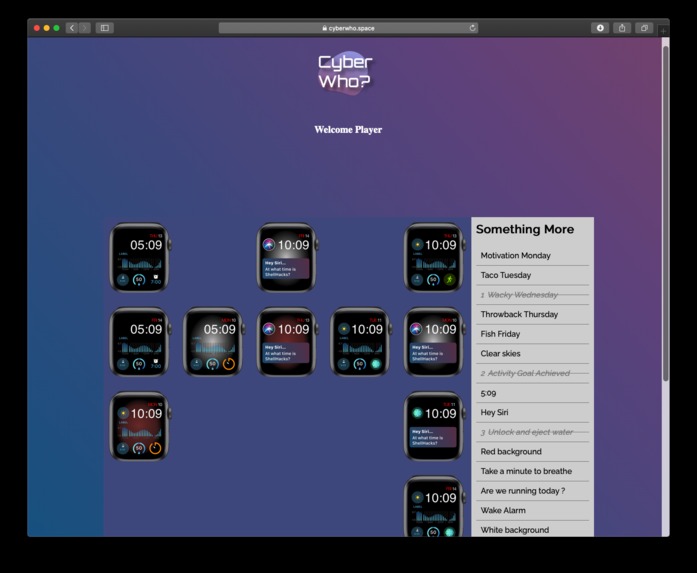Screen dimensions: 697x573
Task: Click the crossed-out Activity Goal Achieved entry
Action: pos(532,373)
